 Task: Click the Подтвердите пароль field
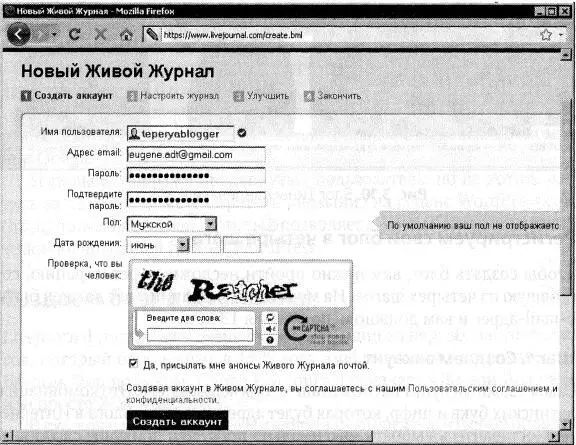[196, 200]
